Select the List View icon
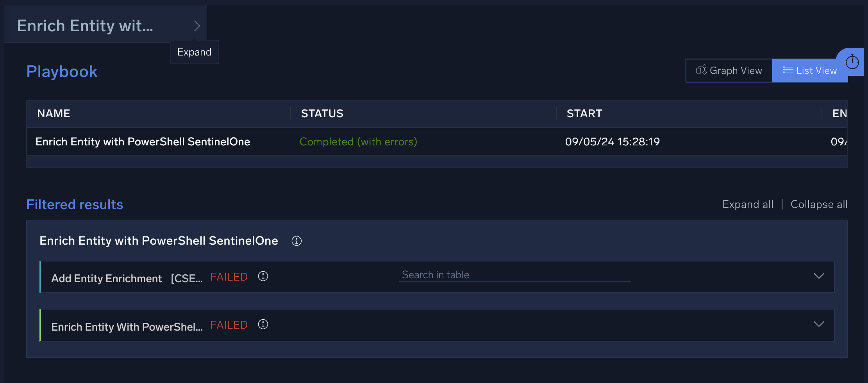868x383 pixels. 788,70
